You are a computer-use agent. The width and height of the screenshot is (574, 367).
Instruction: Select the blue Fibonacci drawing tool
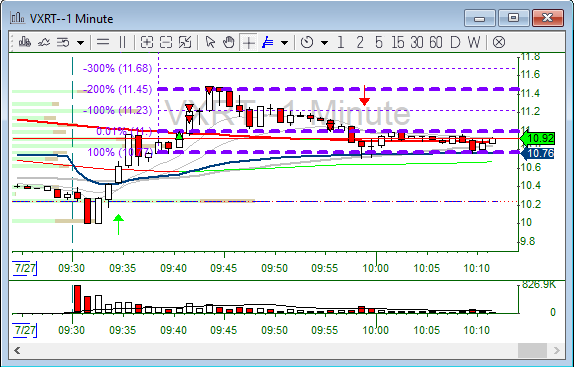(268, 42)
